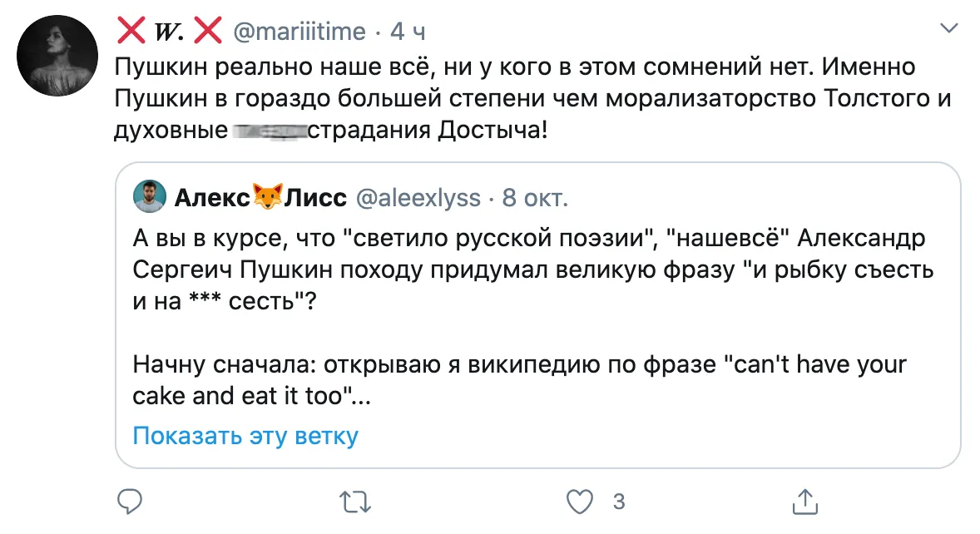Open the @aleexlyss handle

418,198
